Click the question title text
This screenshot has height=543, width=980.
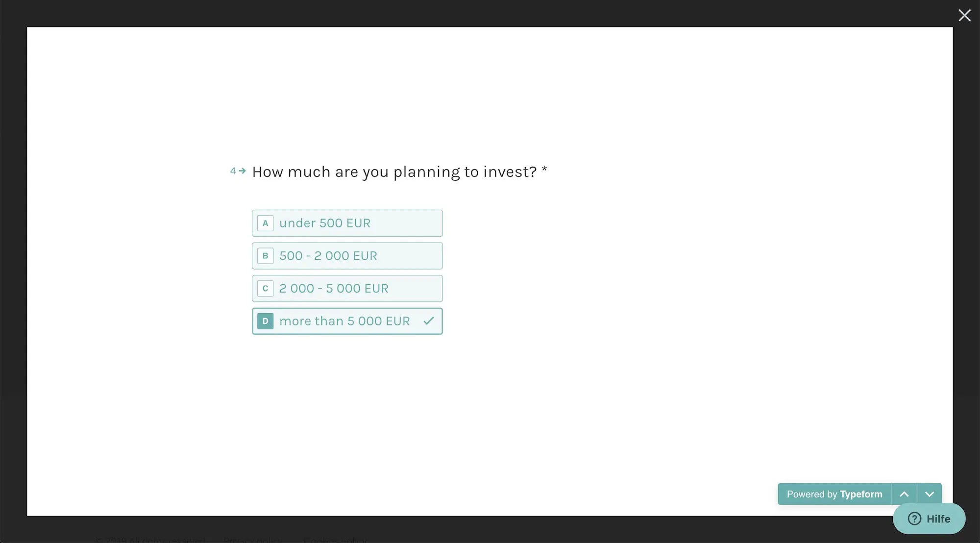394,172
